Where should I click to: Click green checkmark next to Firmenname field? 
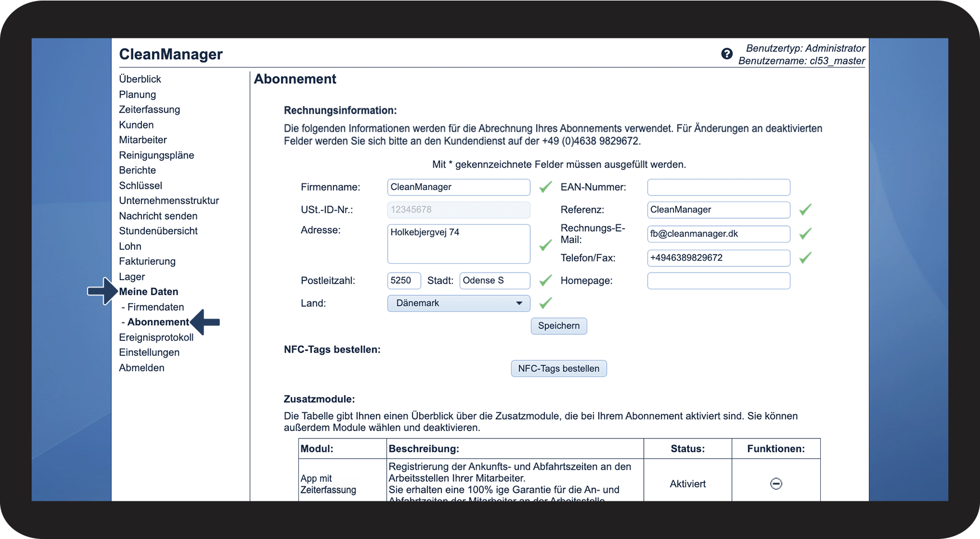[545, 187]
